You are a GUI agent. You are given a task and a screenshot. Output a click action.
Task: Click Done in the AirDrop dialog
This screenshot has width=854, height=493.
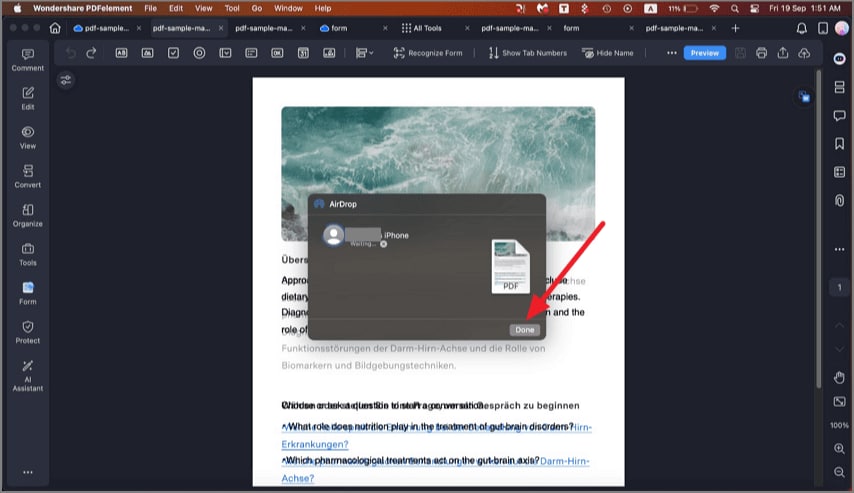tap(524, 330)
